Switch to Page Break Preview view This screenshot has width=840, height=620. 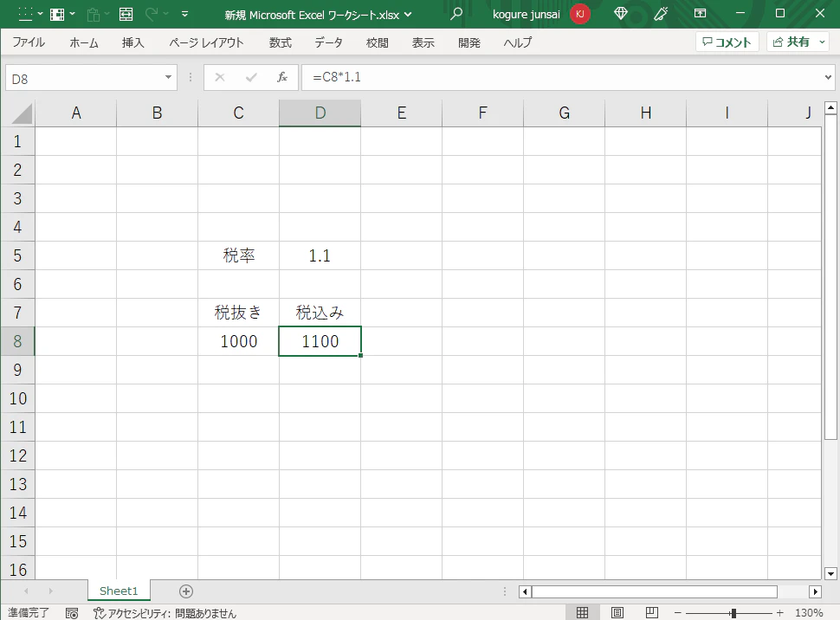[x=652, y=612]
